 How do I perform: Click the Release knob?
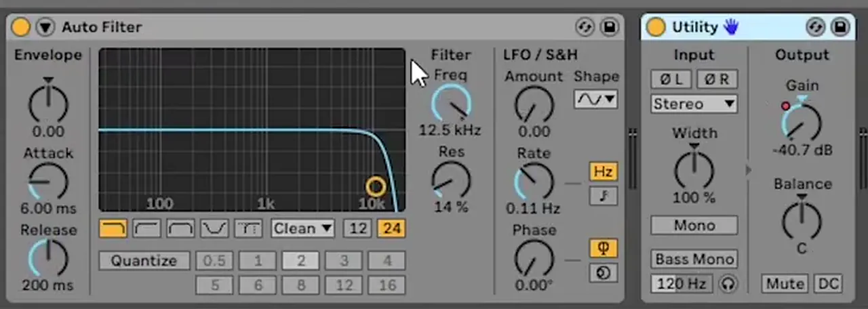tap(48, 258)
